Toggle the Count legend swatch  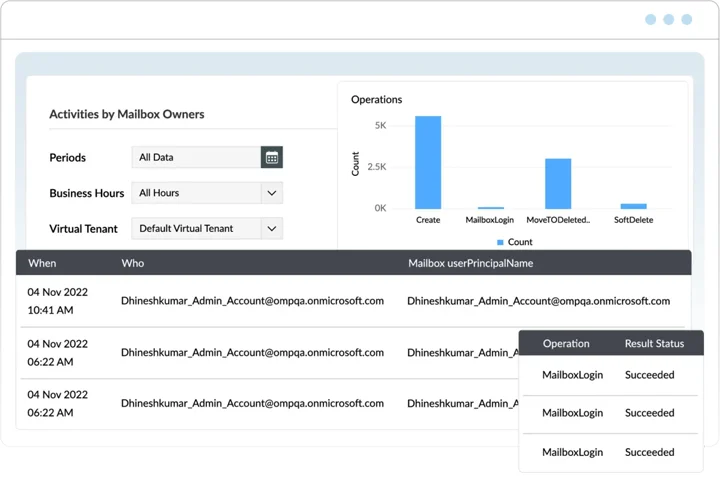coord(500,242)
